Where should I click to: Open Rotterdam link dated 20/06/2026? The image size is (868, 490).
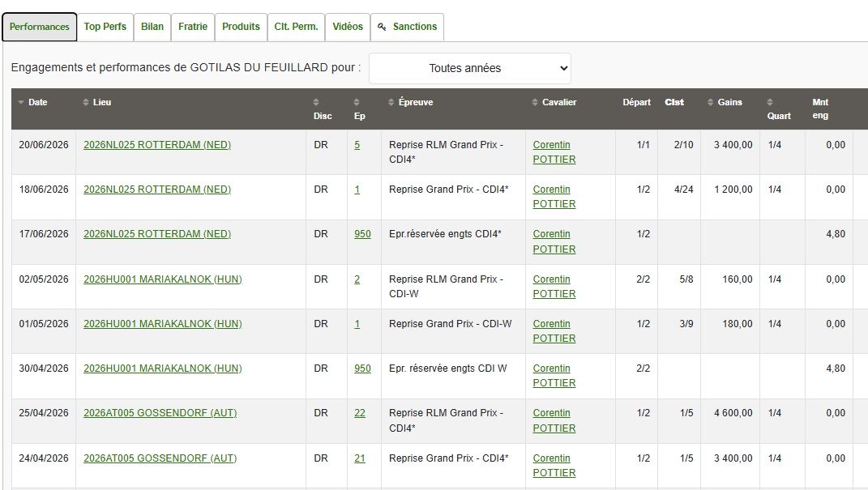(x=157, y=145)
